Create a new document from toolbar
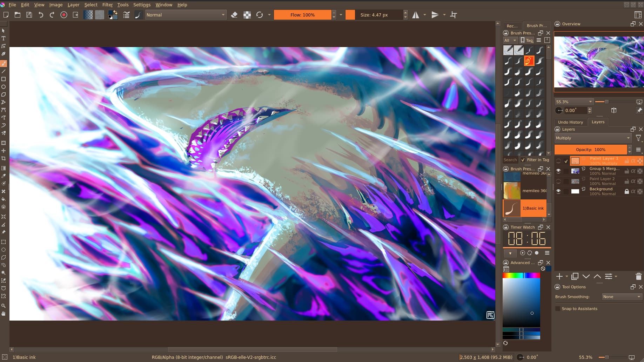The height and width of the screenshot is (362, 644). click(6, 15)
